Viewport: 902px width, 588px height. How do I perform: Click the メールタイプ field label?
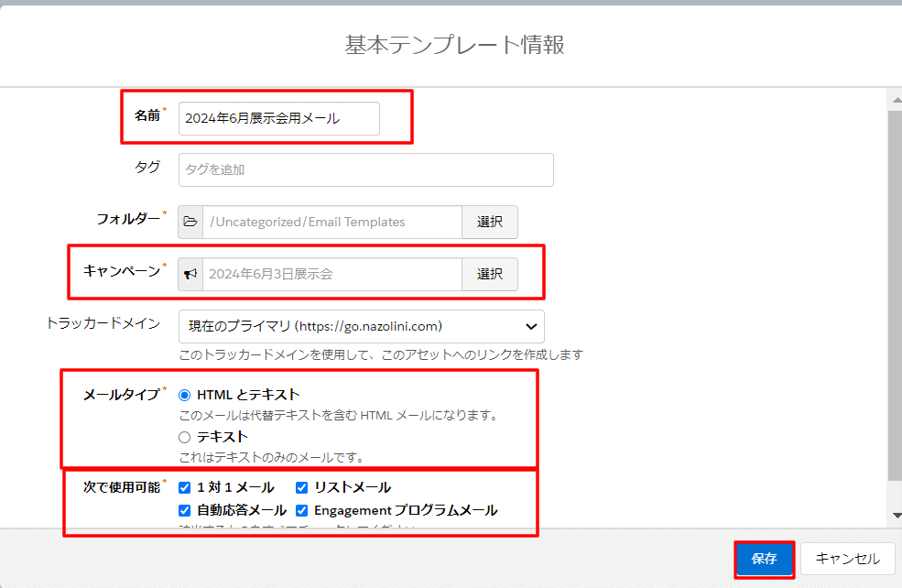pyautogui.click(x=122, y=395)
